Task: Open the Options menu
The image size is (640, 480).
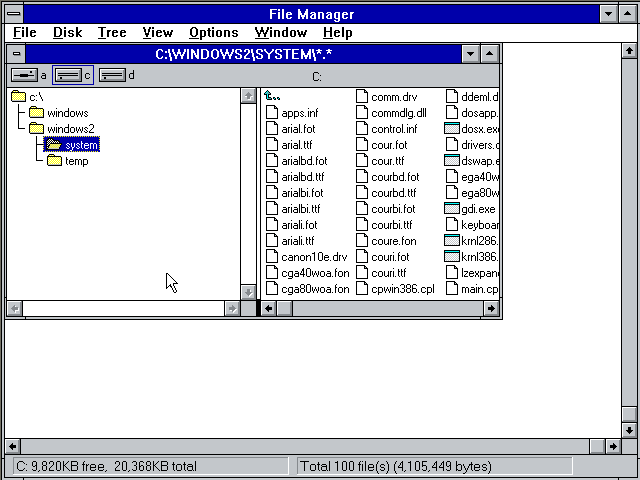Action: pos(213,32)
